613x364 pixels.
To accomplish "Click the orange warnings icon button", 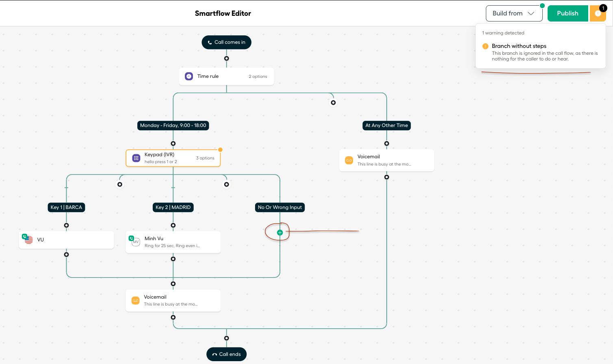I will (598, 13).
